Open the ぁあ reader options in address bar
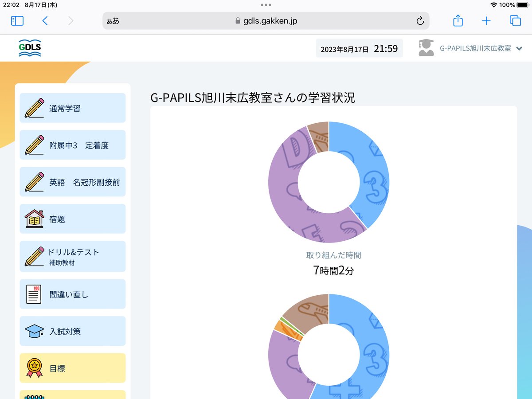 [x=113, y=21]
